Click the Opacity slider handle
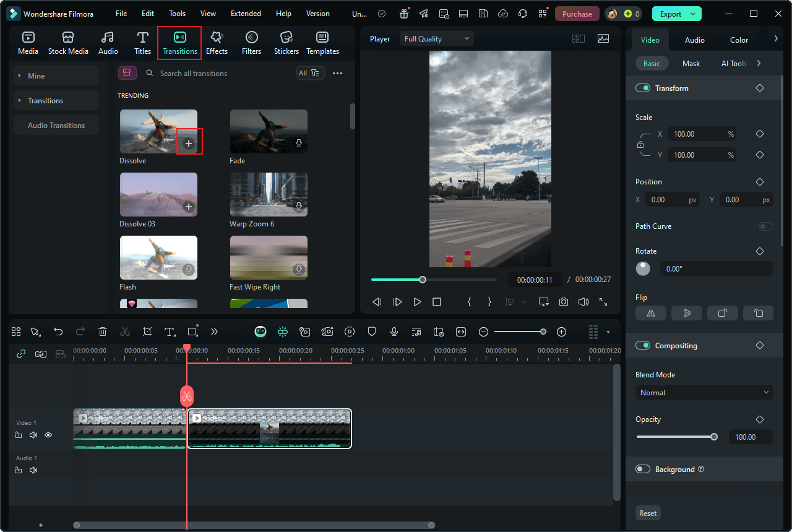 click(714, 437)
